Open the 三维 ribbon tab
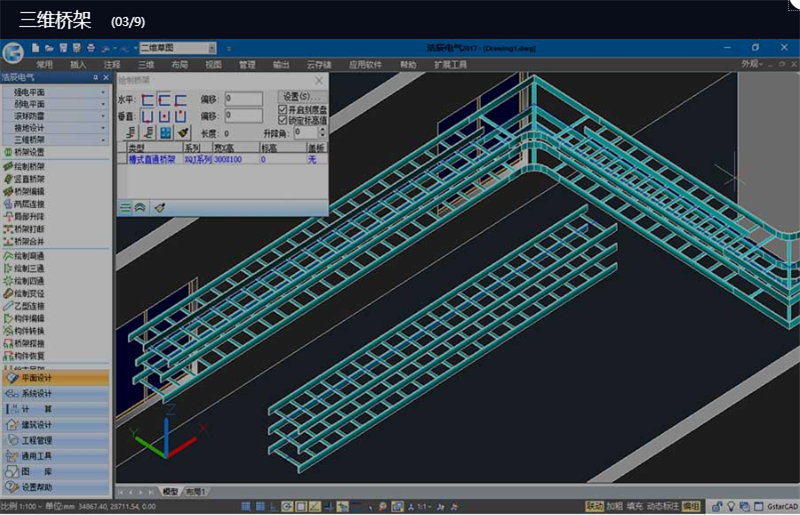This screenshot has height=515, width=800. [145, 64]
